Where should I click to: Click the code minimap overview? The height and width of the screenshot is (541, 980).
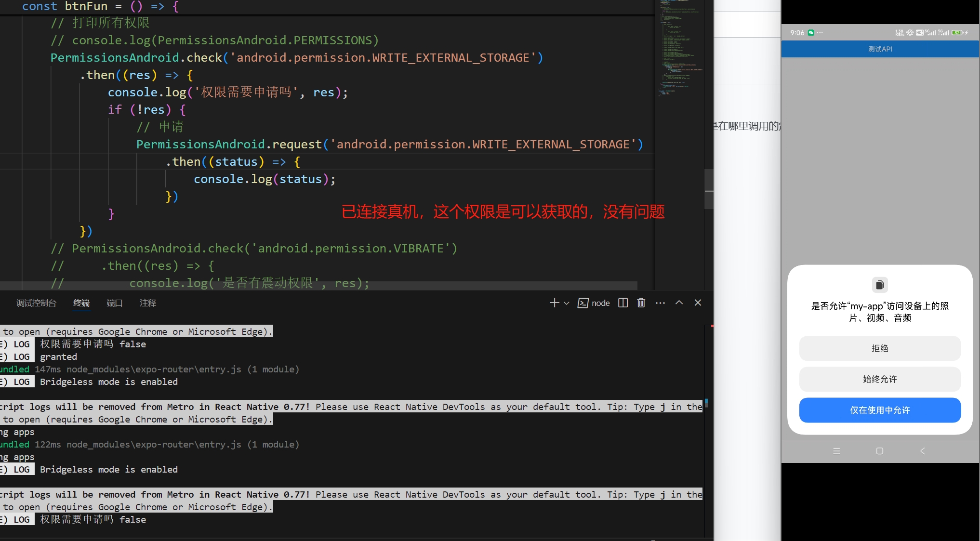pyautogui.click(x=680, y=48)
